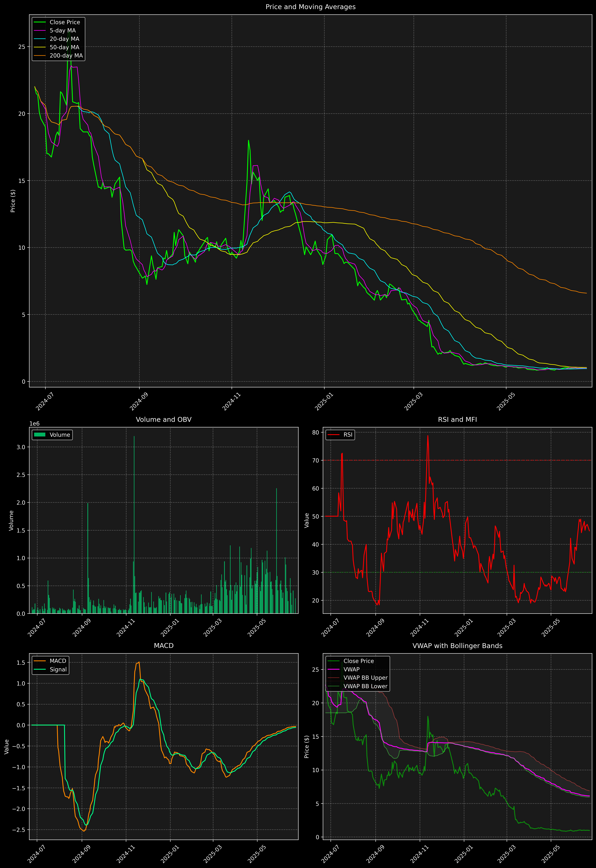Click the "Price ($)" axis label of the VWAP chart
Image resolution: width=596 pixels, height=868 pixels.
(x=307, y=747)
